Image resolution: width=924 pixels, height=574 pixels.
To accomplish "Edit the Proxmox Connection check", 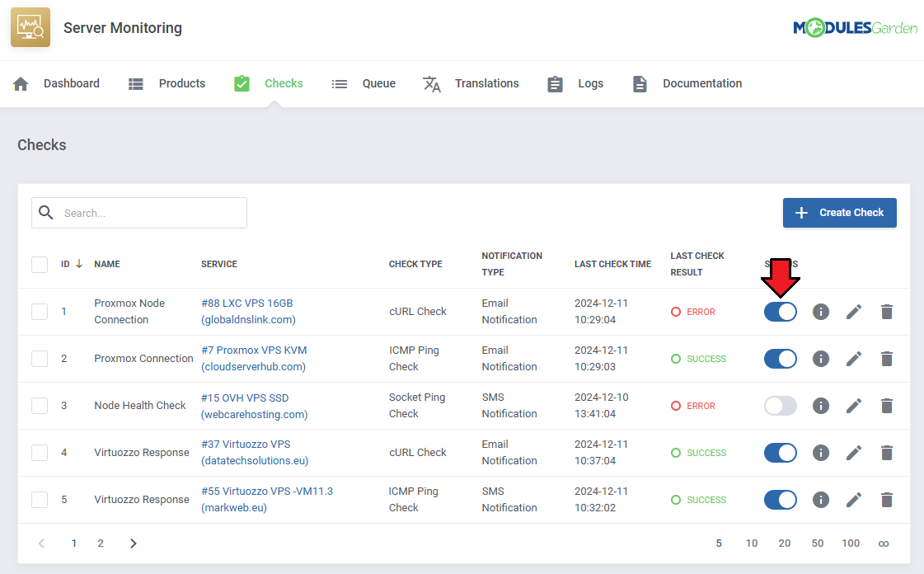I will tap(854, 359).
